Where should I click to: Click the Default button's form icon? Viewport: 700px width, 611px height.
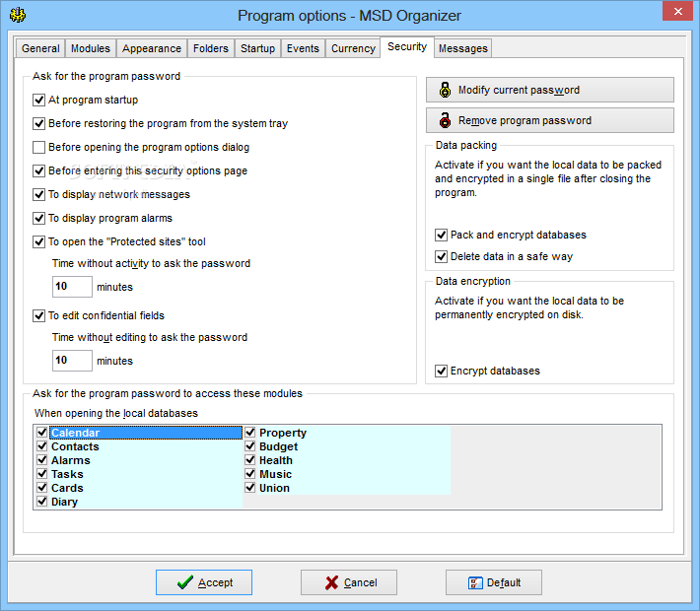coord(475,582)
